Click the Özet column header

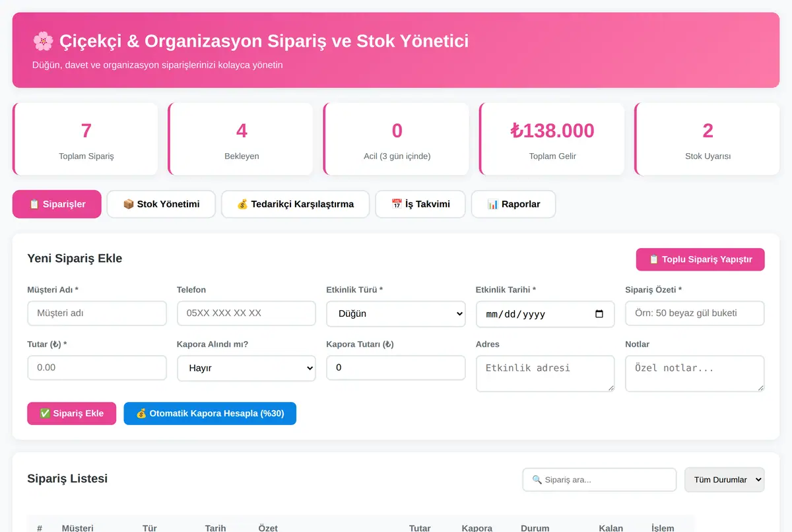click(268, 528)
